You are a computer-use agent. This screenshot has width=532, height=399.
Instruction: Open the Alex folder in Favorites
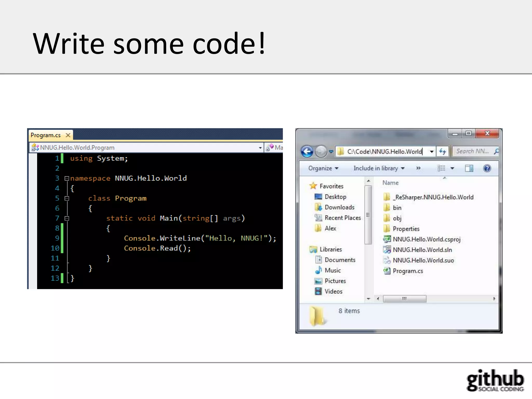pyautogui.click(x=330, y=228)
